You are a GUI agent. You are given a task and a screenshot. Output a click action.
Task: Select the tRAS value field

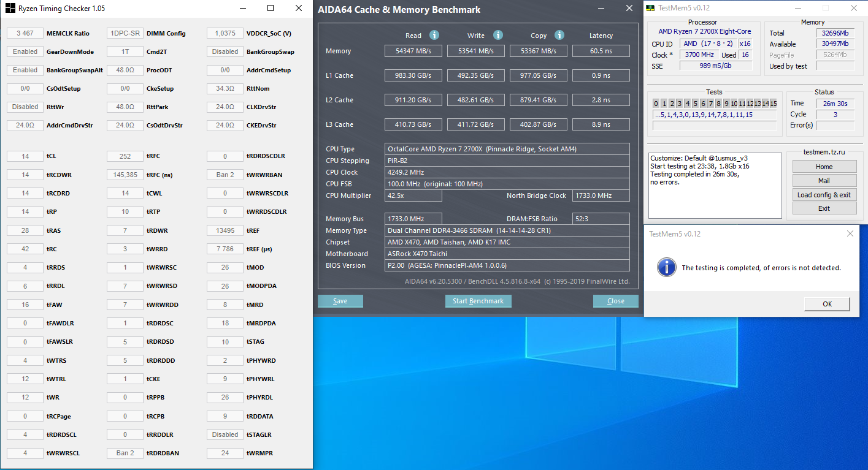tap(25, 230)
